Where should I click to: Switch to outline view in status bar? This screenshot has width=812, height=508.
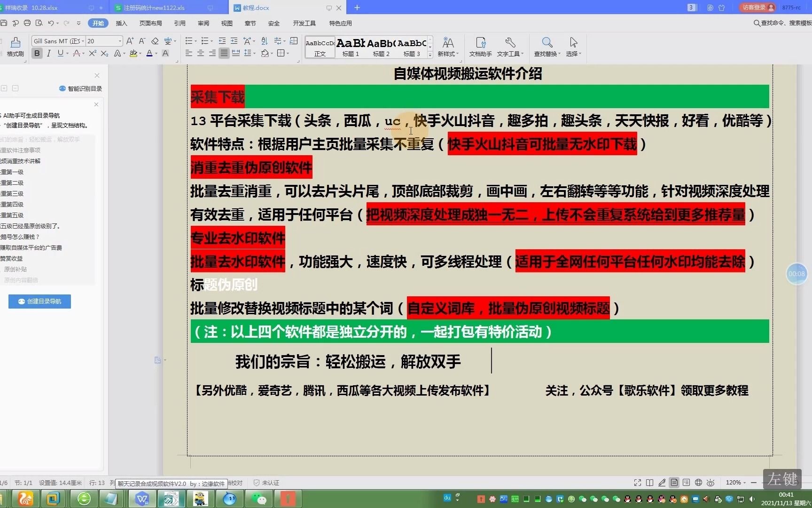[687, 483]
